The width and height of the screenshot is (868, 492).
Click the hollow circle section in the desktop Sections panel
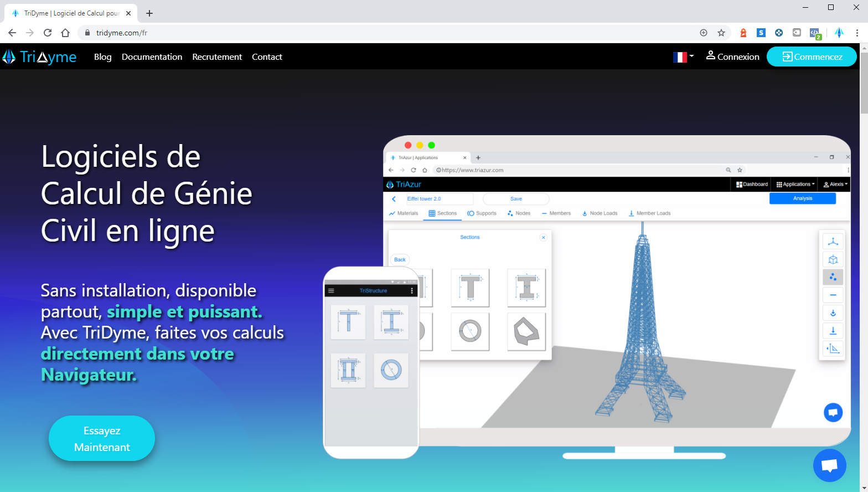pos(470,331)
